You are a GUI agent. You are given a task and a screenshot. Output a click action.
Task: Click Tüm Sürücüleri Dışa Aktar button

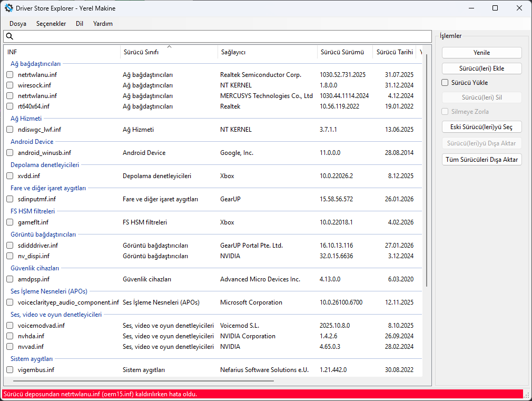pyautogui.click(x=481, y=159)
